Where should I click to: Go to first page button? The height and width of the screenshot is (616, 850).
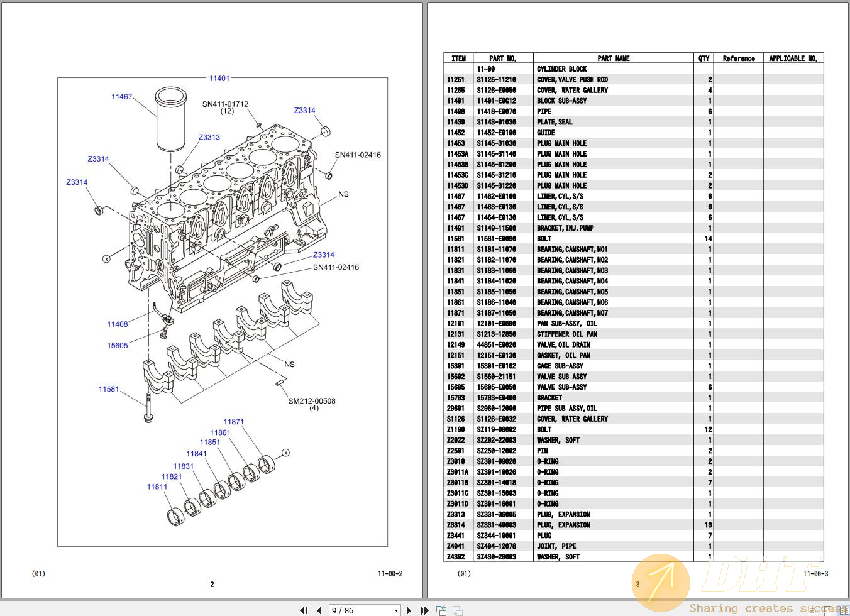(304, 610)
